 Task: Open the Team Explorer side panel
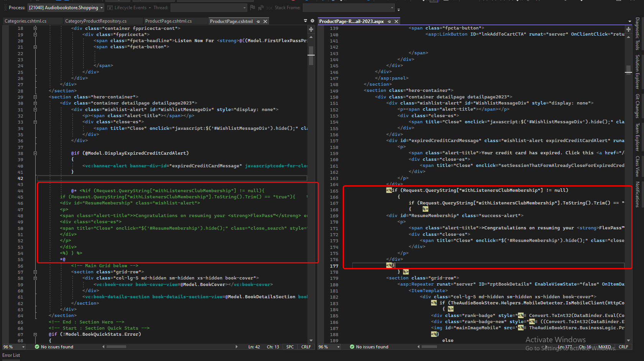pyautogui.click(x=637, y=137)
